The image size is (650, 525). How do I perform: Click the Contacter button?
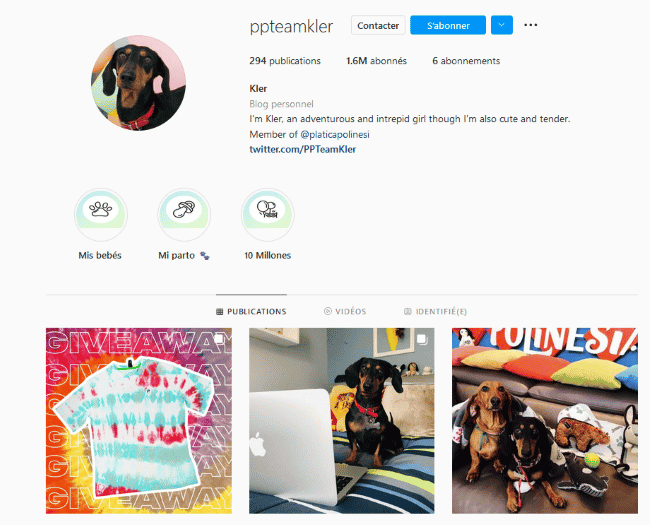click(x=378, y=25)
